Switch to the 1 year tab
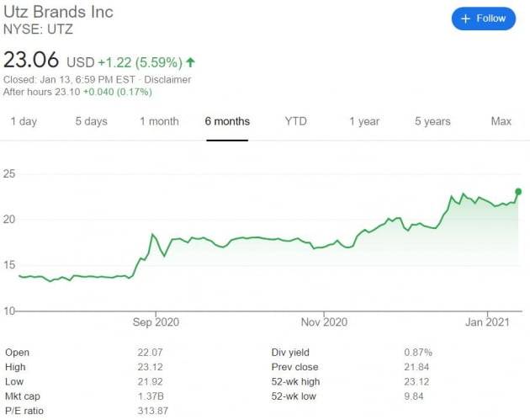The height and width of the screenshot is (420, 530). (363, 121)
